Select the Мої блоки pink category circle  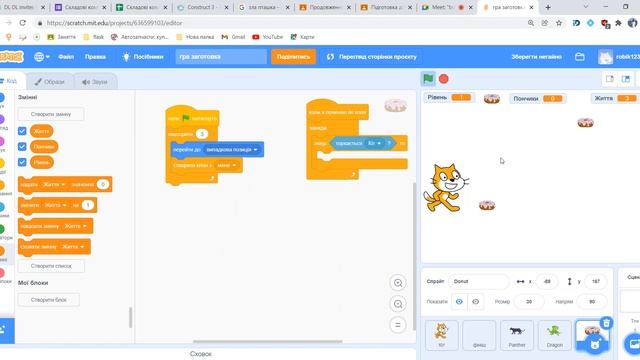(2, 273)
